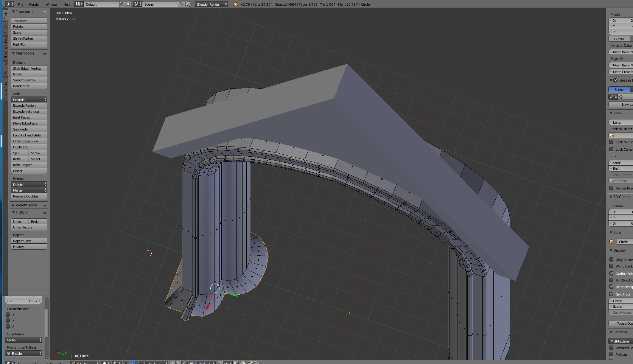Open the Orientation Global dropdown
The image size is (633, 364).
pos(24,340)
